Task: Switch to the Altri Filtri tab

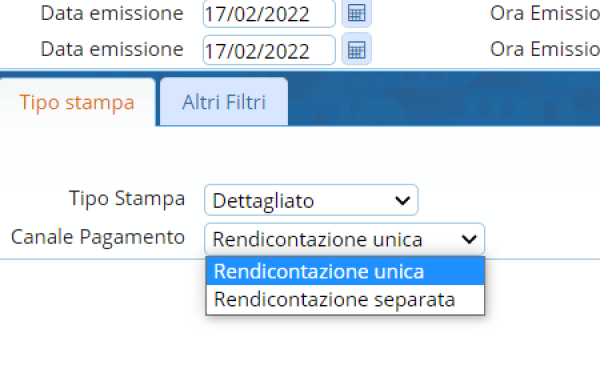Action: click(x=224, y=102)
